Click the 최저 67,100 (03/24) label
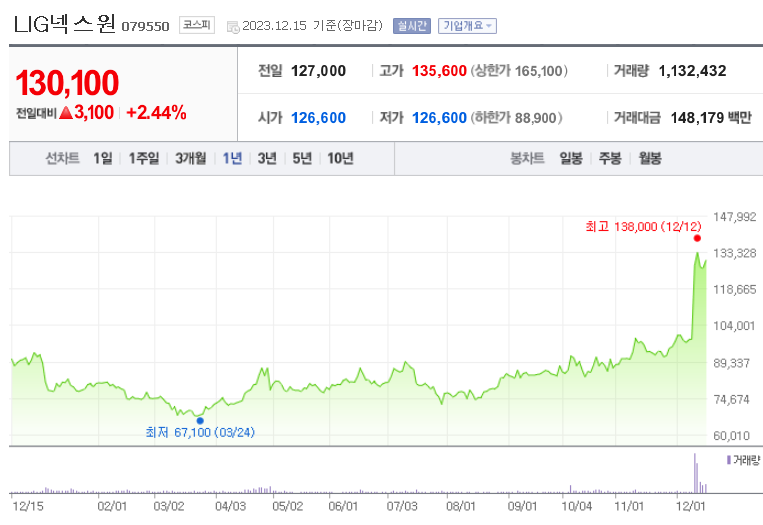 [x=200, y=433]
